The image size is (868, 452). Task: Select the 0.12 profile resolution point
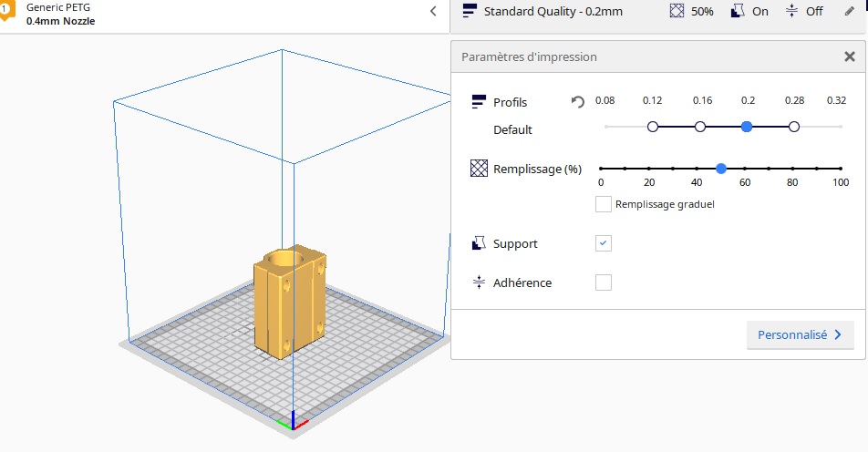pyautogui.click(x=653, y=127)
